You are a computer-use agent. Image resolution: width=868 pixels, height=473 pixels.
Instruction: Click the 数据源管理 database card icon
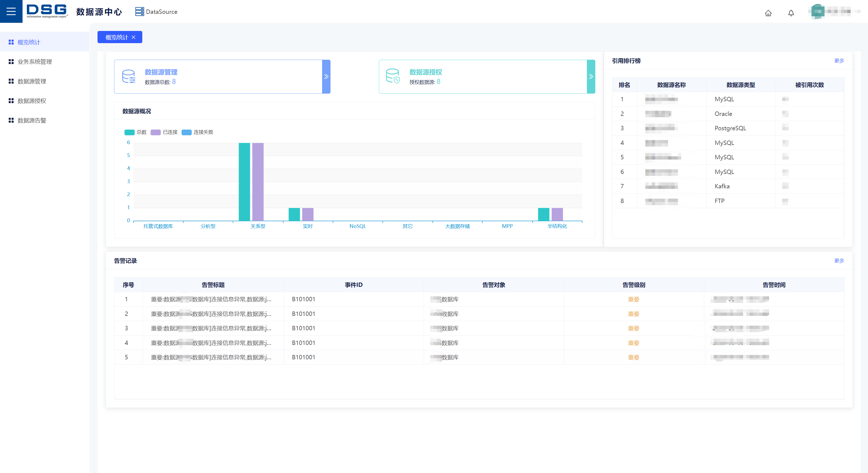click(129, 77)
